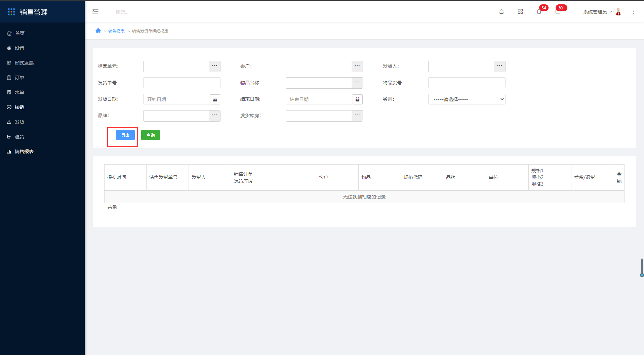Click the 查询 search button
This screenshot has height=355, width=644.
click(151, 135)
